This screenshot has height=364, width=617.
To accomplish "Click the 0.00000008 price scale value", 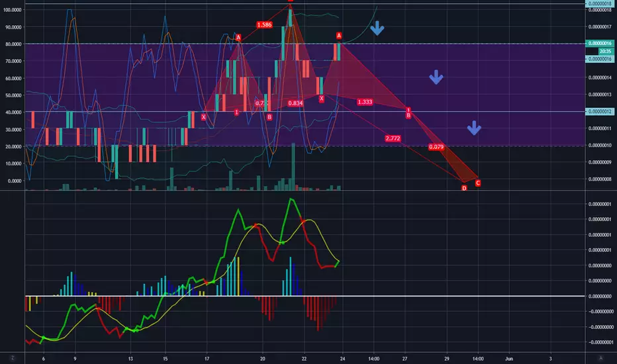I will [600, 179].
